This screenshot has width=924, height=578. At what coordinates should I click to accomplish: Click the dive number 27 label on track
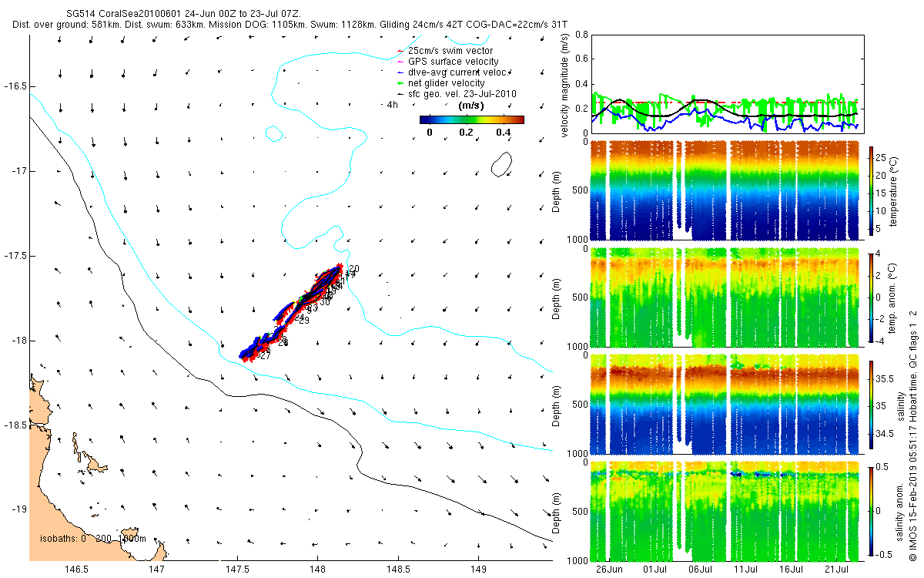coord(265,355)
